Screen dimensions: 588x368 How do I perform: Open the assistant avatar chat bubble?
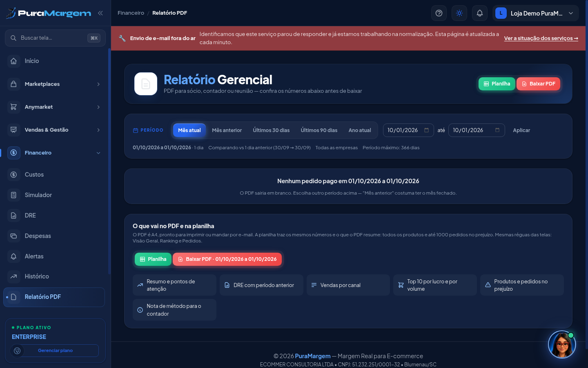click(562, 345)
